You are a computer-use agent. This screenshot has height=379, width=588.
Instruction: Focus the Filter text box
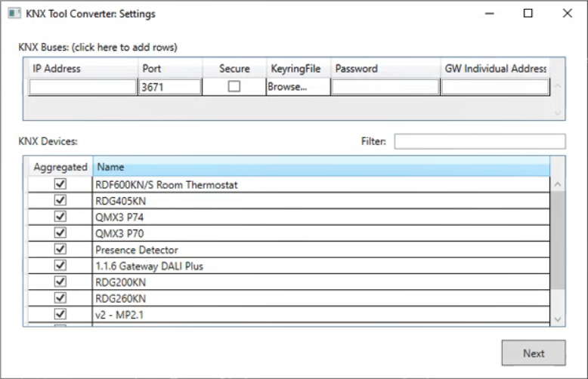(x=479, y=141)
